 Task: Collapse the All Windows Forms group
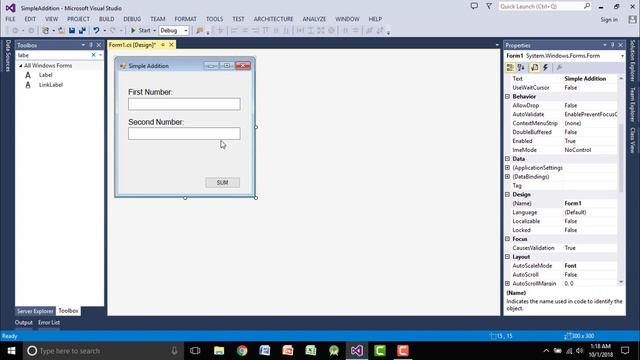[x=21, y=66]
